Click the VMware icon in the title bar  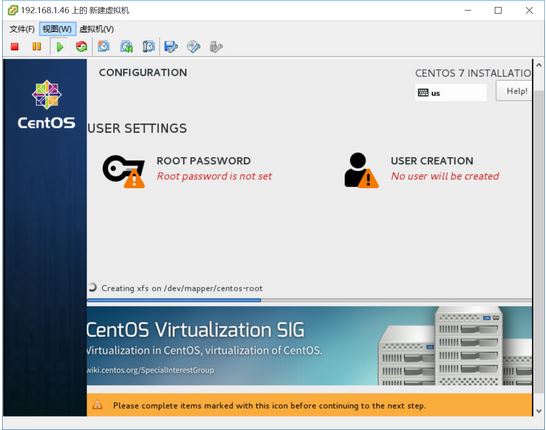[13, 10]
